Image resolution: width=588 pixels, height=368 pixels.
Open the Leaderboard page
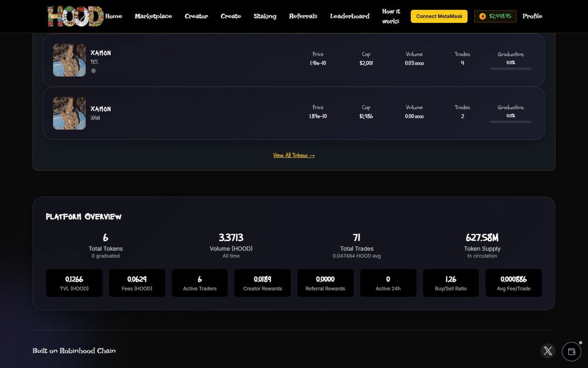350,16
